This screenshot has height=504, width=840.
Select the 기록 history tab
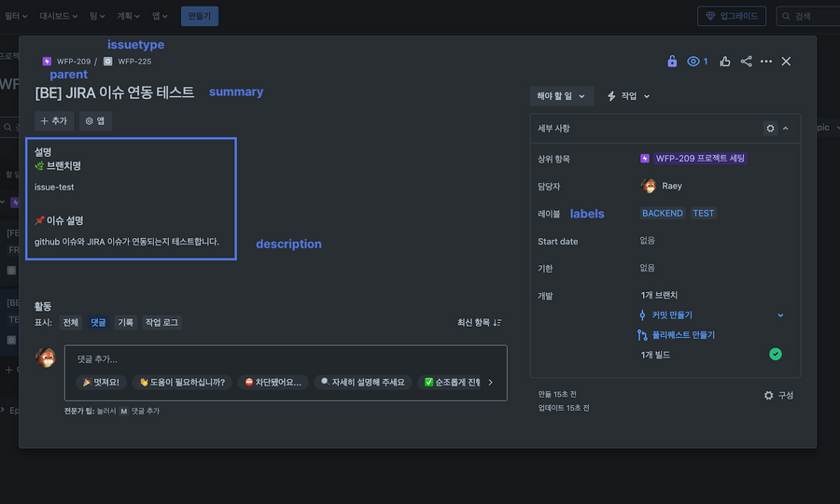(x=125, y=322)
